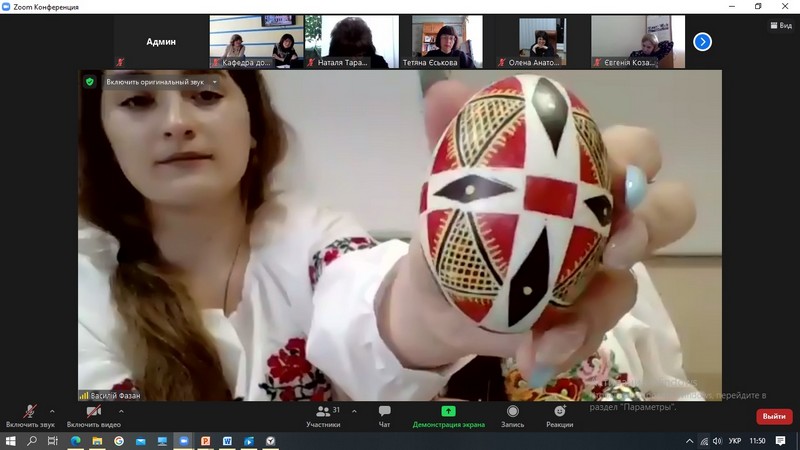Unmute microphone with Включить звук button
800x450 pixels.
(30, 416)
